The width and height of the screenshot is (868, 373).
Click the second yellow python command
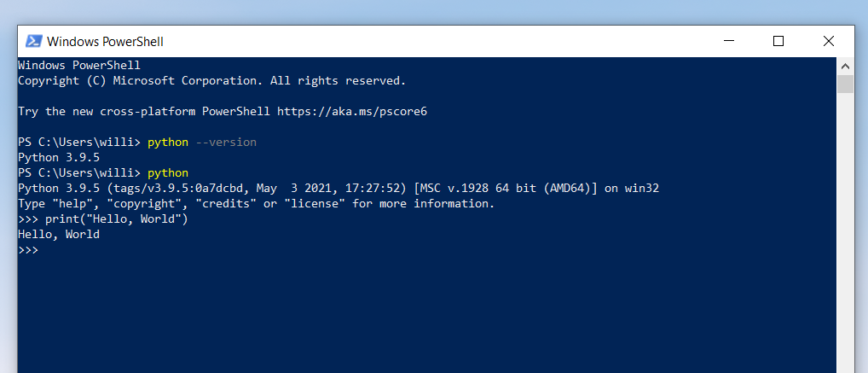[x=168, y=173]
